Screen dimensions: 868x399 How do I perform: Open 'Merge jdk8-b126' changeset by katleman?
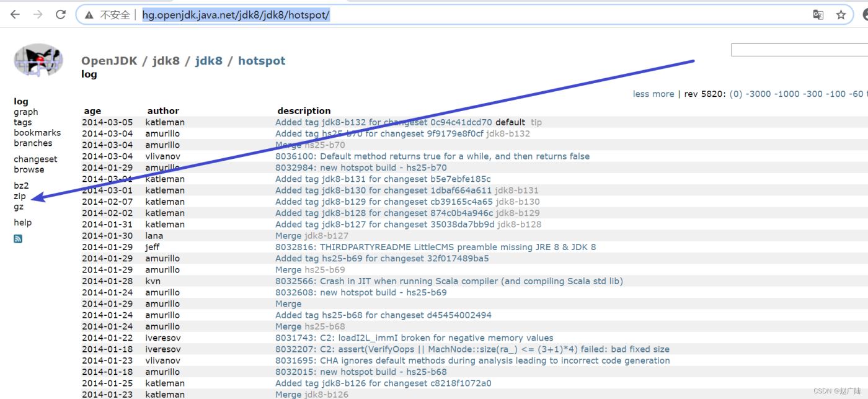pyautogui.click(x=288, y=395)
